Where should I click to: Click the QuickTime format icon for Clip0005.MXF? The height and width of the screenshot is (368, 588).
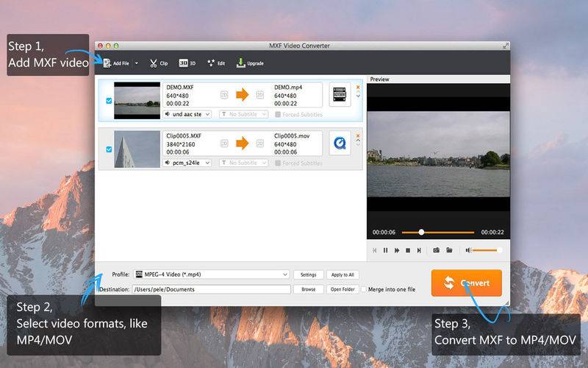pyautogui.click(x=340, y=143)
